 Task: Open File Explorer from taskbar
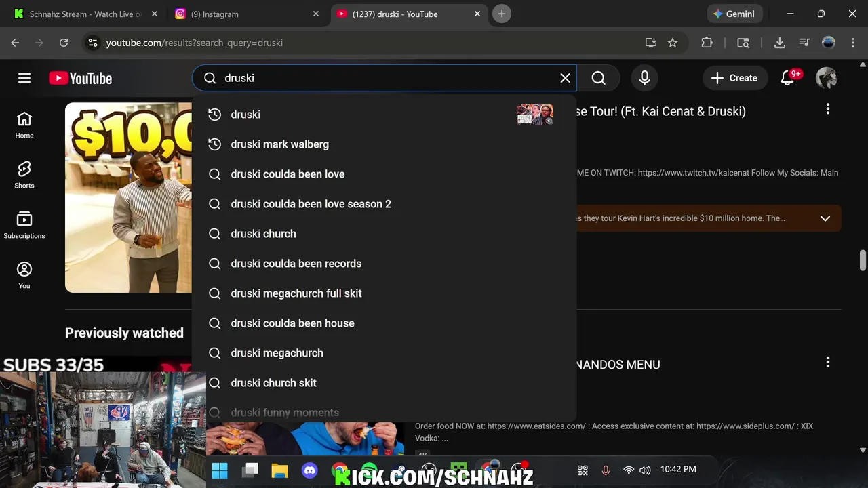tap(279, 470)
